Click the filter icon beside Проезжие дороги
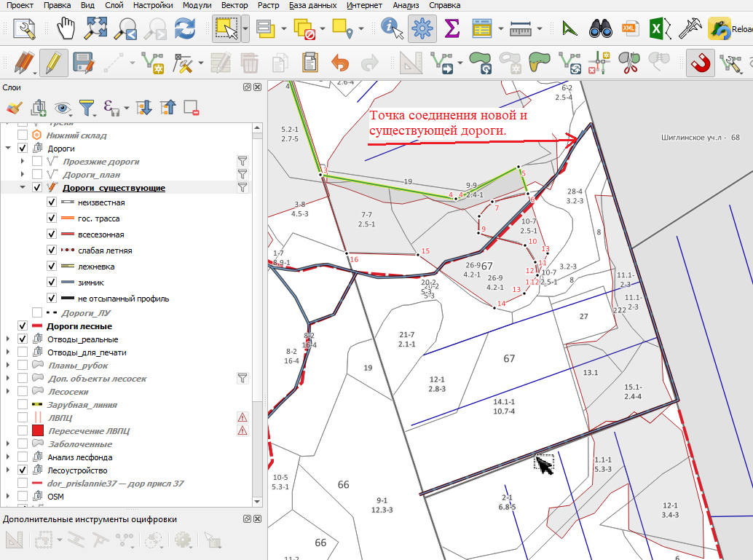 click(x=243, y=162)
